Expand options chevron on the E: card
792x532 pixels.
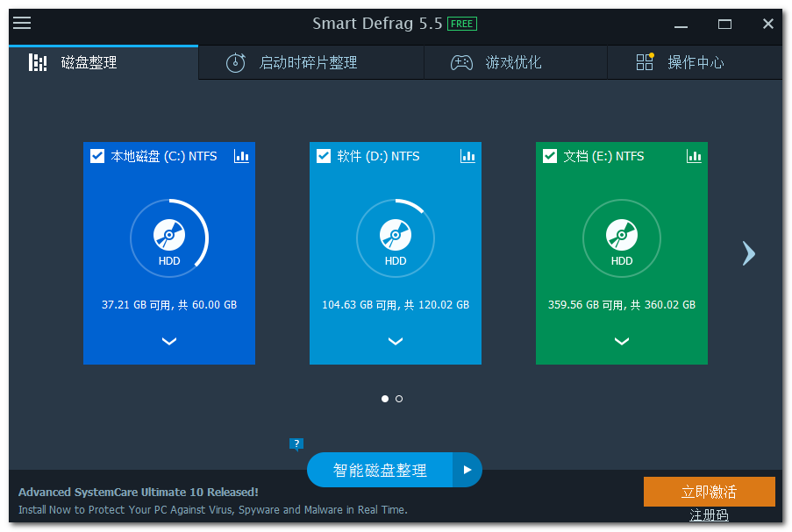tap(622, 341)
